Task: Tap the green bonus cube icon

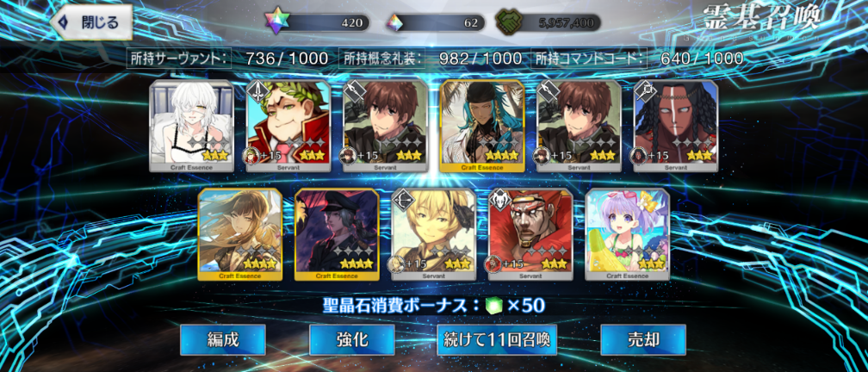Action: point(493,305)
